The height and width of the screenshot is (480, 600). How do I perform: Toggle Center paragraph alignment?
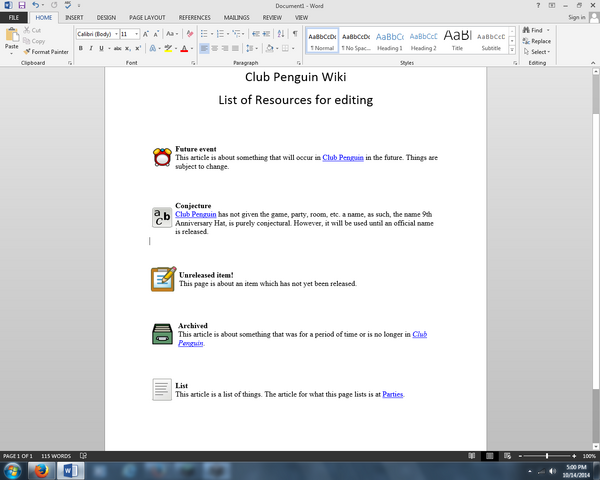pyautogui.click(x=215, y=48)
